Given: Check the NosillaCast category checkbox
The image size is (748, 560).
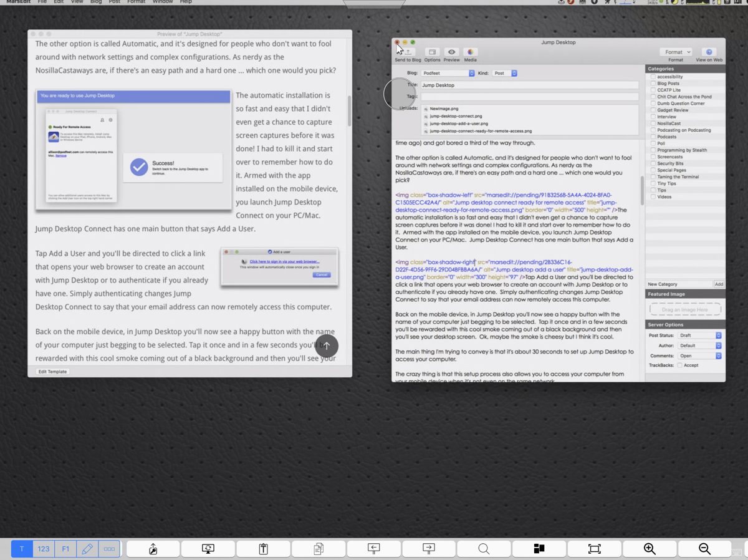Looking at the screenshot, I should 653,123.
